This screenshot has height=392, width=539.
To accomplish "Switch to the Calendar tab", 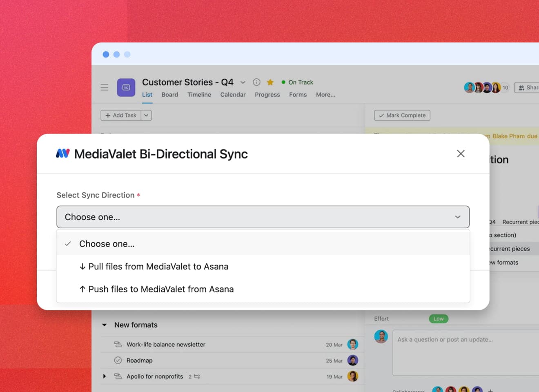I will (x=233, y=95).
